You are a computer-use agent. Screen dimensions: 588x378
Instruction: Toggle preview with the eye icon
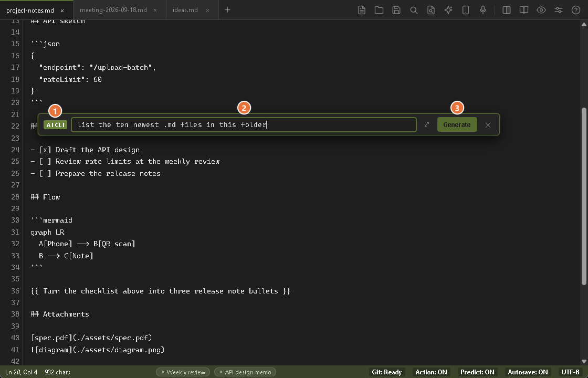(541, 10)
